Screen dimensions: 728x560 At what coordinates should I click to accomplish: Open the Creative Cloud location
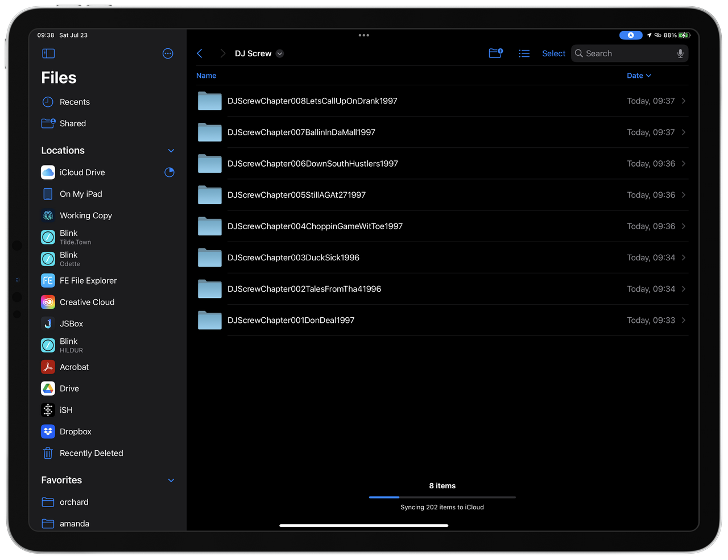[108, 302]
